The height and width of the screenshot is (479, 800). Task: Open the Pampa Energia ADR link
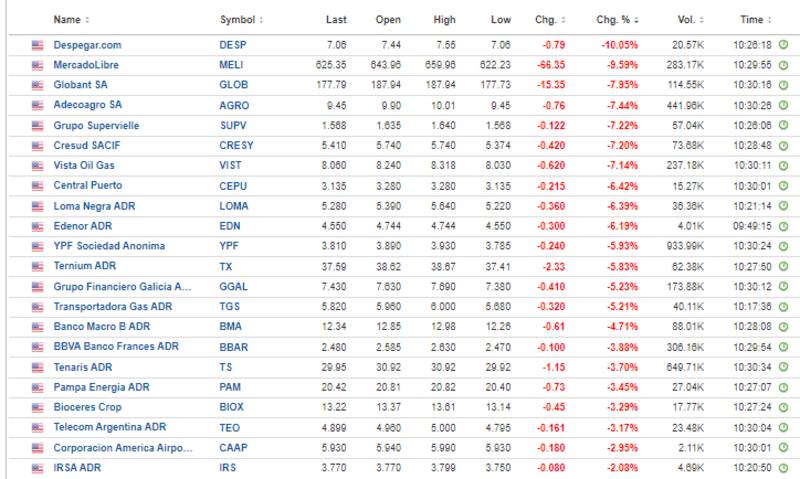pos(101,387)
